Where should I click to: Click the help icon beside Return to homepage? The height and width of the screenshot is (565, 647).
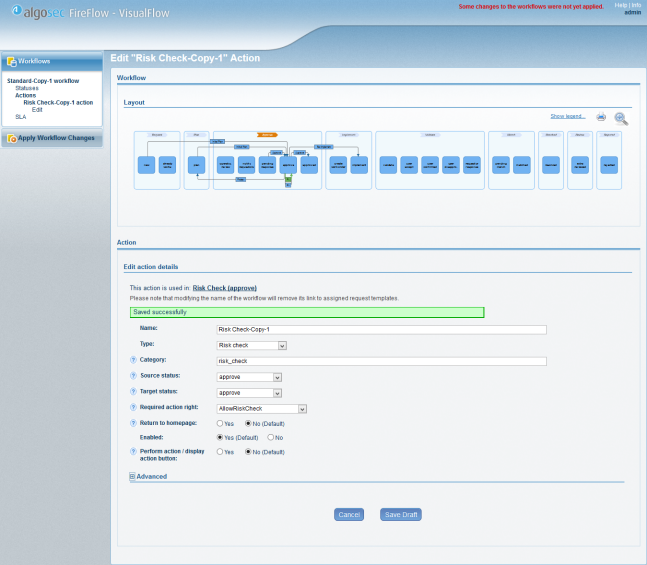133,424
